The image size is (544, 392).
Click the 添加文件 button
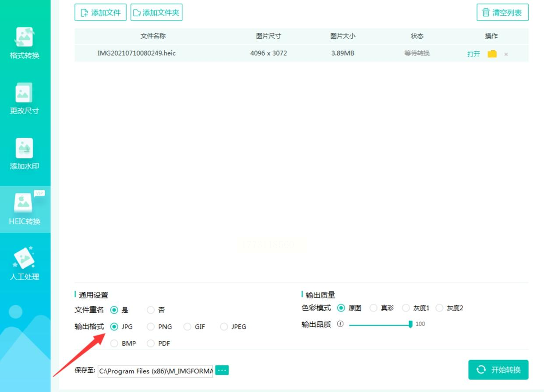pyautogui.click(x=101, y=12)
